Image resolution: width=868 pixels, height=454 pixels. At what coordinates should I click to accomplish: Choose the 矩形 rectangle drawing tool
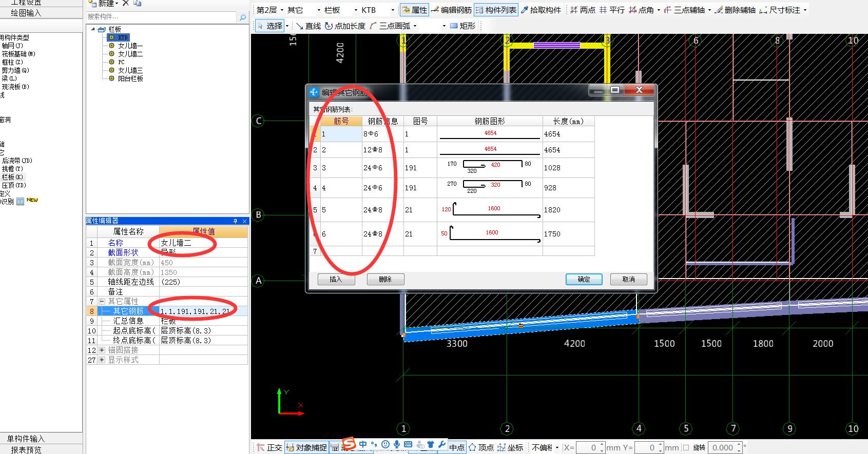point(463,26)
